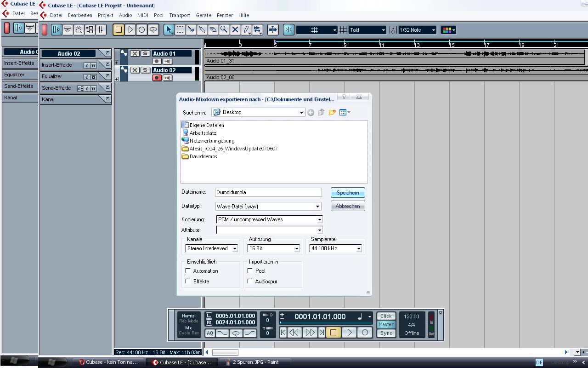Select the Glue tool
Viewport: 588px width, 368px height.
pos(202,30)
